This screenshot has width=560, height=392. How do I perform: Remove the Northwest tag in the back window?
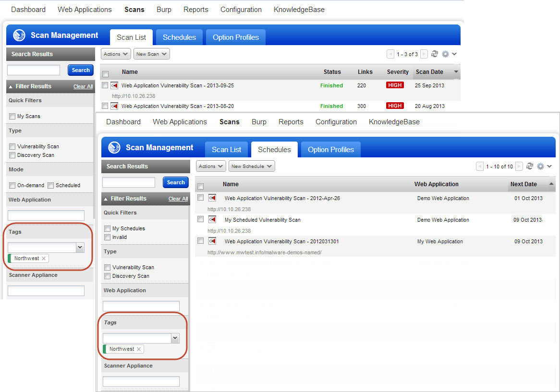click(44, 258)
